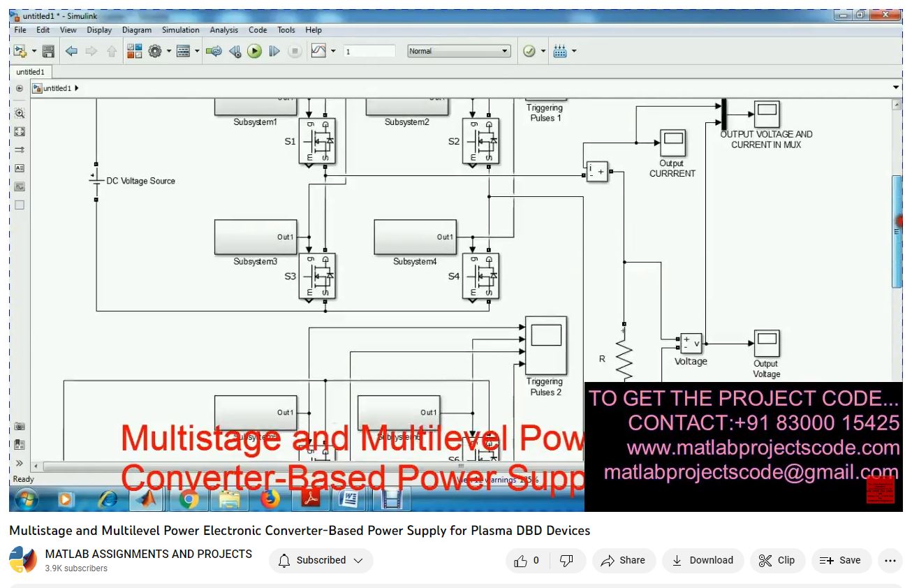
Task: Click the greyed forward arrow icon
Action: coord(91,51)
